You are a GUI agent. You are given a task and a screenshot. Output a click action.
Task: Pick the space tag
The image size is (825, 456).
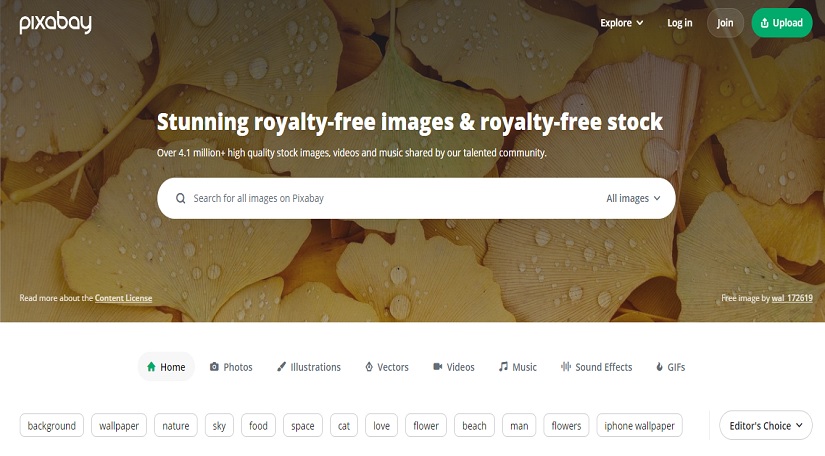[303, 425]
